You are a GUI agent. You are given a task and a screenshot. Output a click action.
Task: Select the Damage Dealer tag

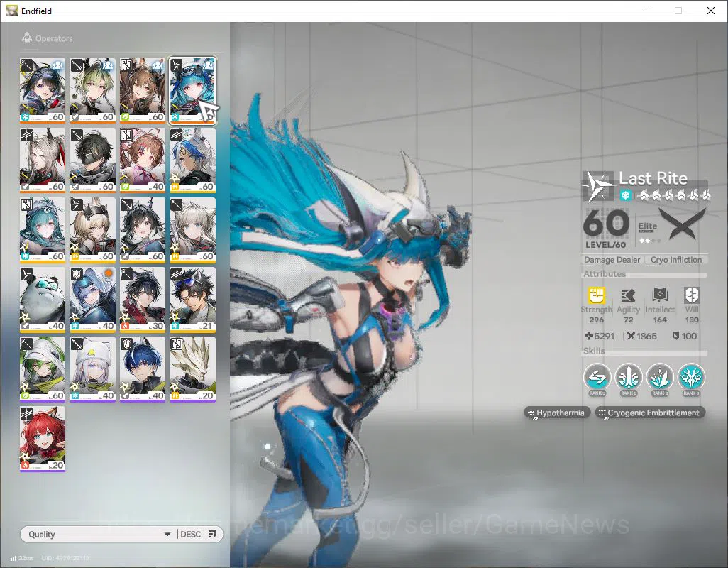pos(612,260)
